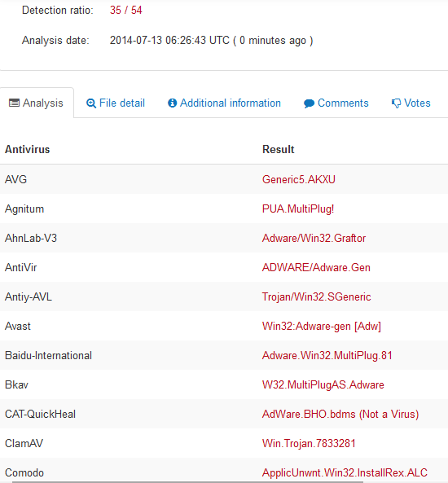Click the File detail magnifier icon
Image resolution: width=448 pixels, height=483 pixels.
click(x=91, y=103)
